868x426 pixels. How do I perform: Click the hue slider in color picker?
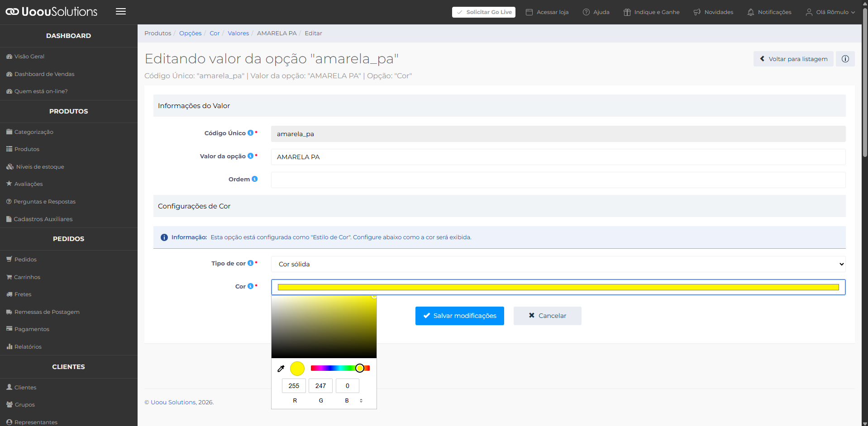pos(340,368)
